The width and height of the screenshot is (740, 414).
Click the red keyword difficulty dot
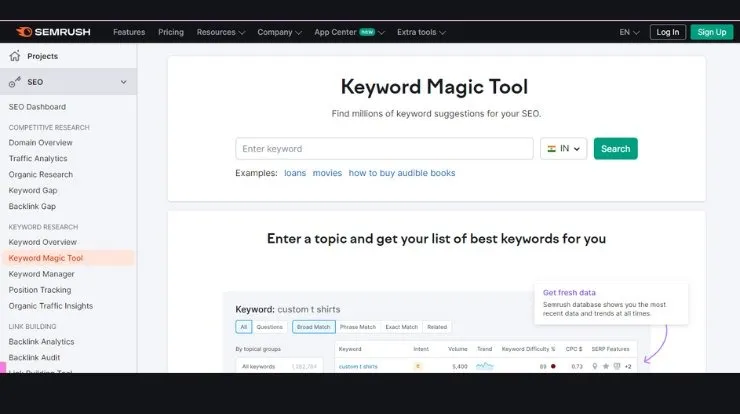pos(553,366)
